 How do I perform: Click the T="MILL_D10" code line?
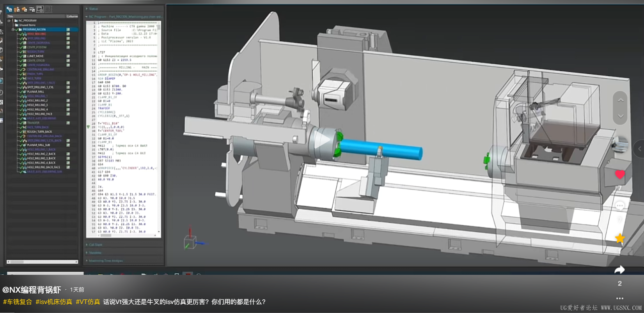coord(108,123)
